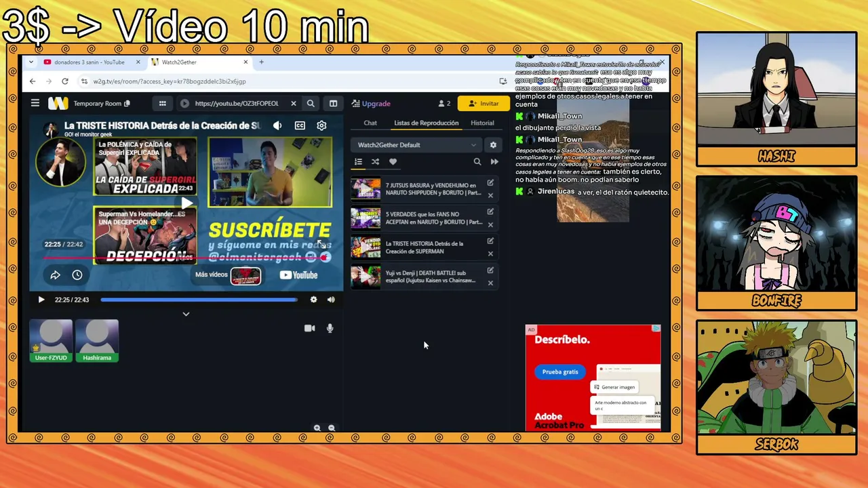Viewport: 868px width, 488px height.
Task: Select the User-FZYUD participant tile
Action: click(51, 341)
